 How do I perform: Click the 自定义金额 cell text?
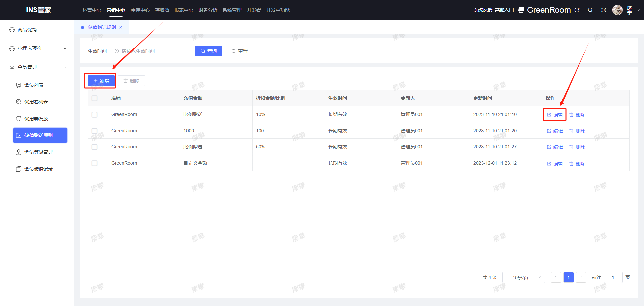coord(195,163)
